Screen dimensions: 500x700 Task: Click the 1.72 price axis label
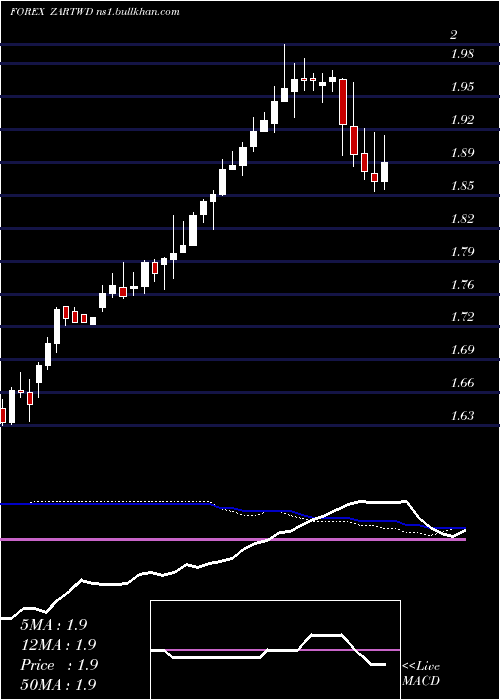462,317
